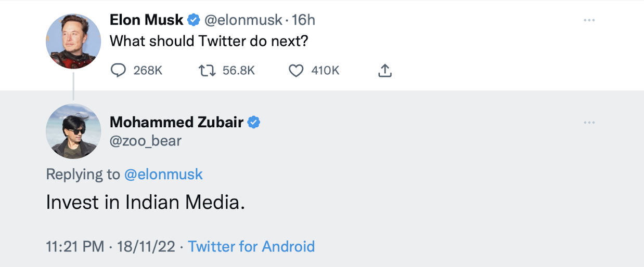Open Elon Musk's profile picture
The width and height of the screenshot is (644, 267).
pyautogui.click(x=73, y=42)
